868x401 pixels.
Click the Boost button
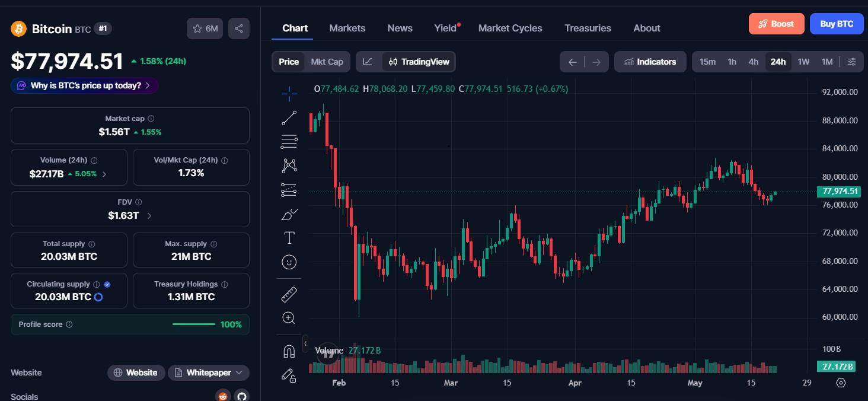[x=777, y=24]
